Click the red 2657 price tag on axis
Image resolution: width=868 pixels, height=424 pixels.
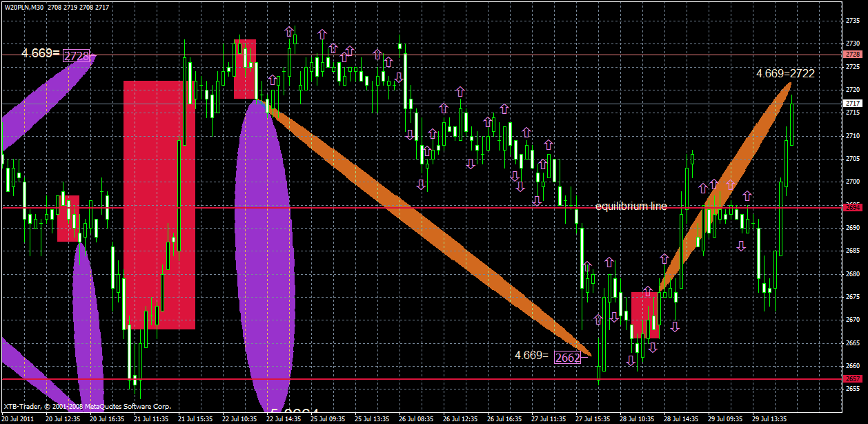(852, 379)
